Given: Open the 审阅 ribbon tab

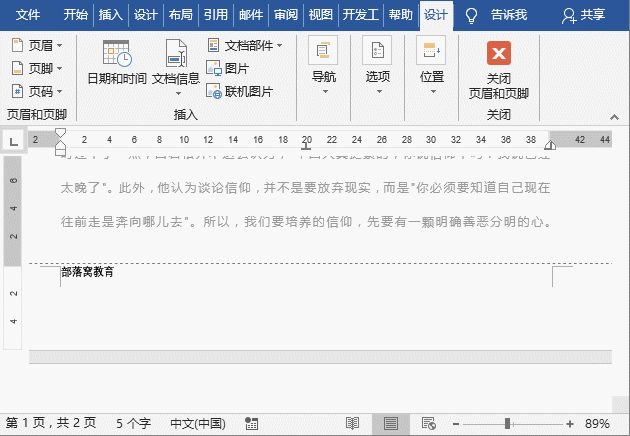Looking at the screenshot, I should [x=286, y=15].
